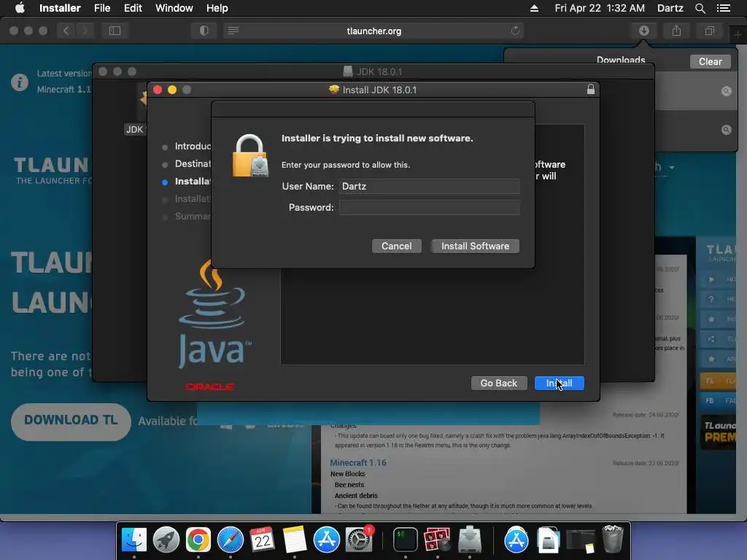Show Safari tab overview icon
Screen dimensions: 747x560
(x=709, y=31)
